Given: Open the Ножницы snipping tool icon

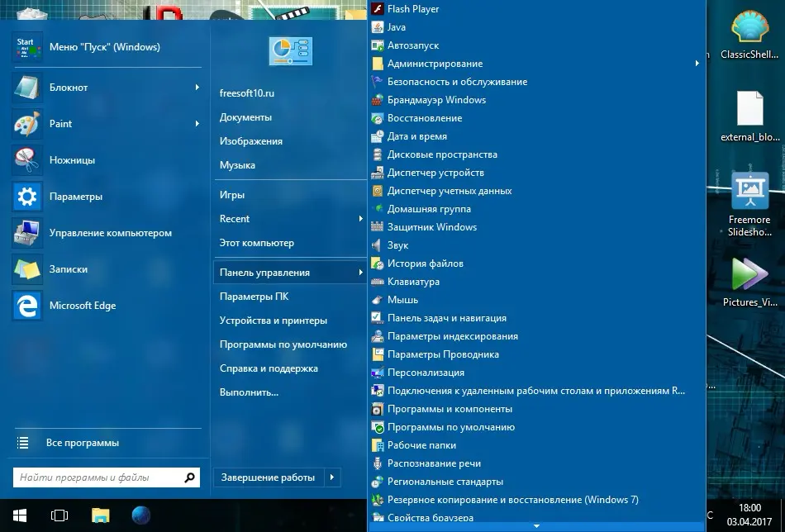Looking at the screenshot, I should 27,160.
